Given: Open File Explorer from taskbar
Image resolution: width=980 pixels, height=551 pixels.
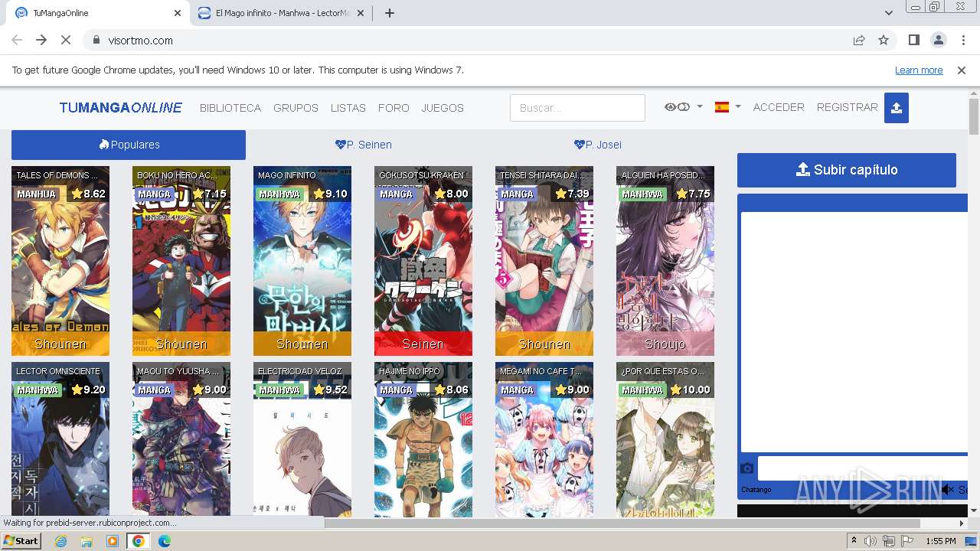Looking at the screenshot, I should pos(87,541).
